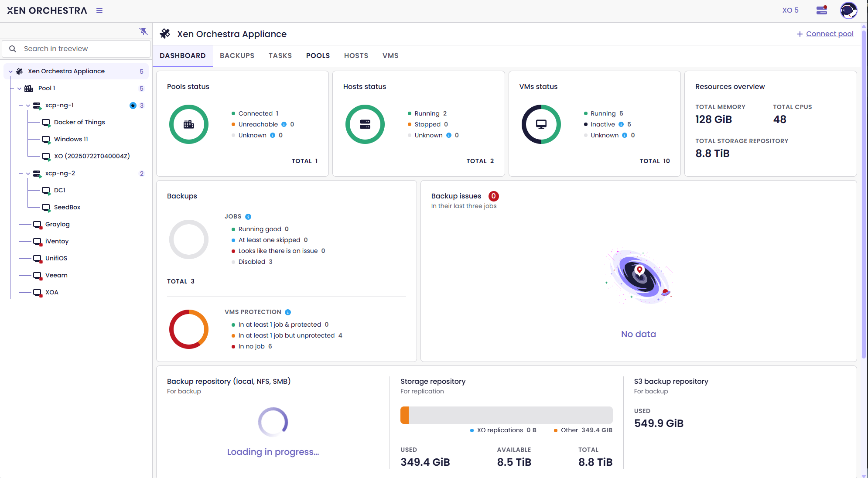
Task: Click the 'Other 349.4 GiB' legend entry
Action: pos(583,430)
